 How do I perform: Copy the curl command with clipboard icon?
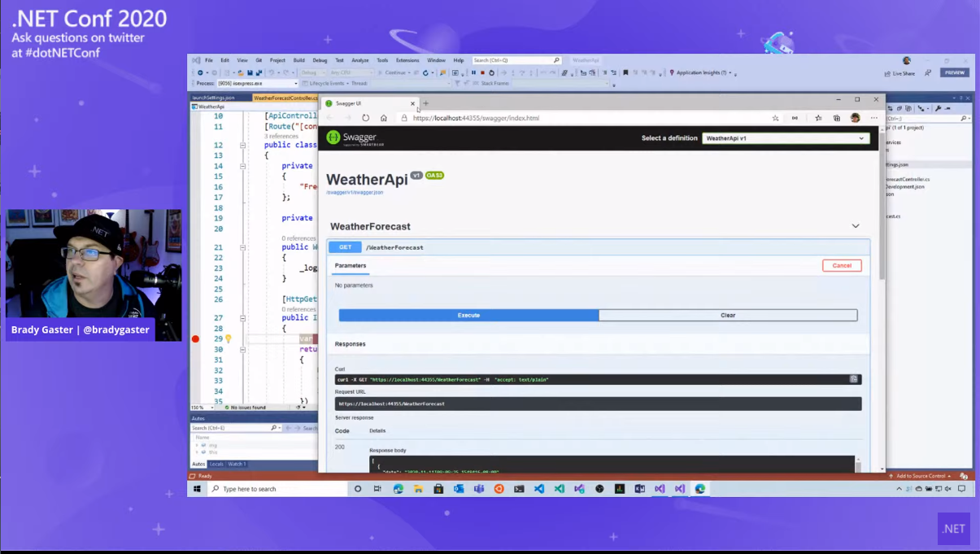854,379
